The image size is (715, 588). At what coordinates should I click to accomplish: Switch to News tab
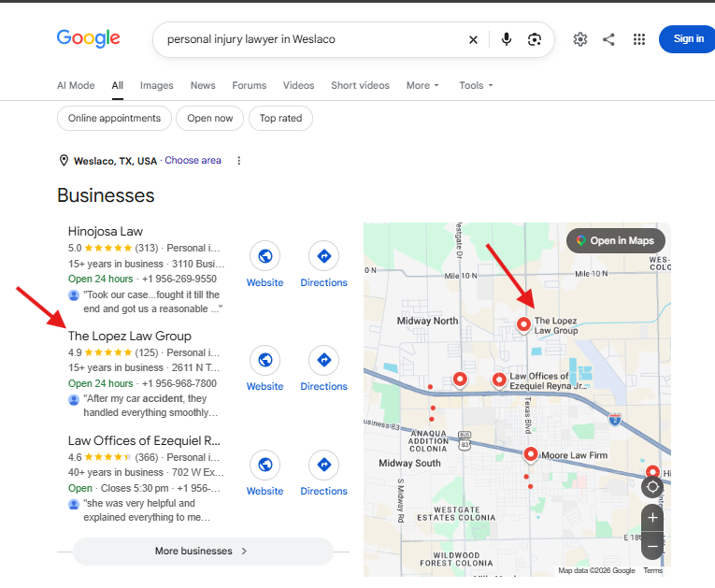tap(203, 85)
